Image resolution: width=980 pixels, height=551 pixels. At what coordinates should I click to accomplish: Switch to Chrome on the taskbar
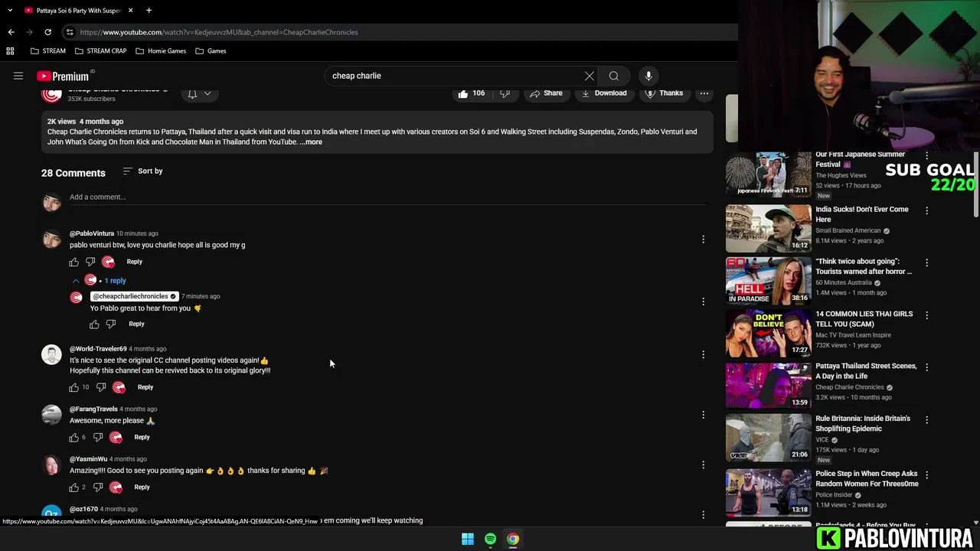point(513,539)
